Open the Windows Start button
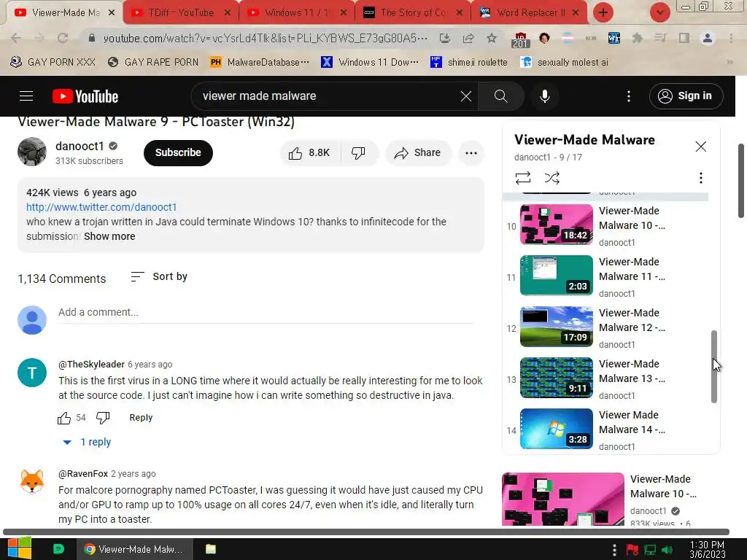 pyautogui.click(x=19, y=548)
